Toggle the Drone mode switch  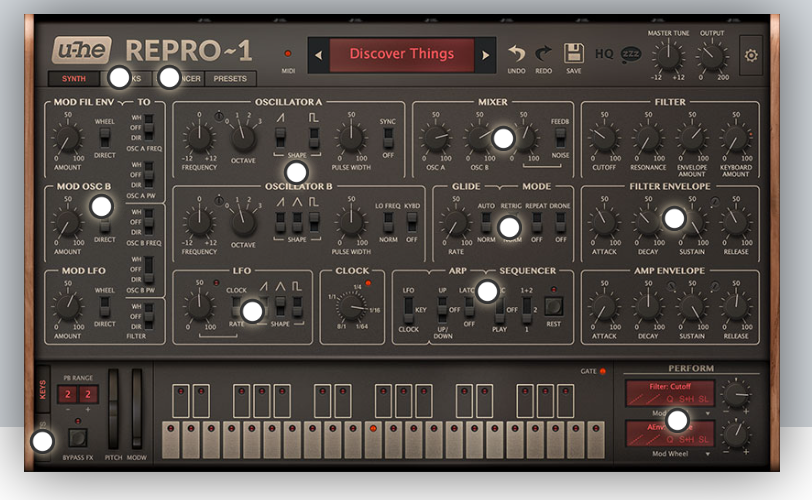tap(561, 224)
